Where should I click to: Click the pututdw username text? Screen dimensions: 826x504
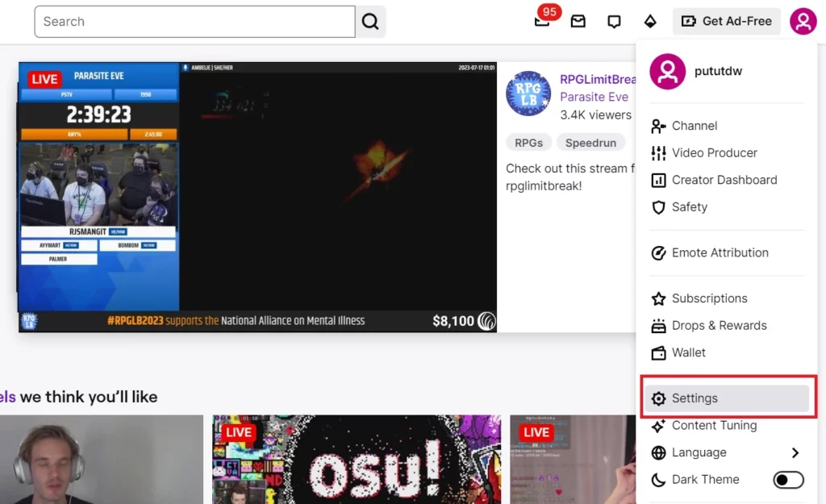(718, 71)
